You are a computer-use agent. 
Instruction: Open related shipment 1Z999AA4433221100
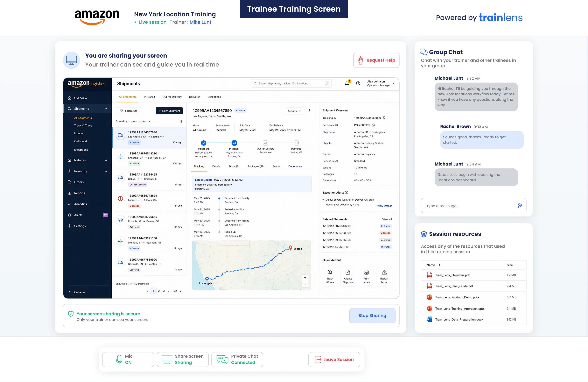click(x=336, y=247)
